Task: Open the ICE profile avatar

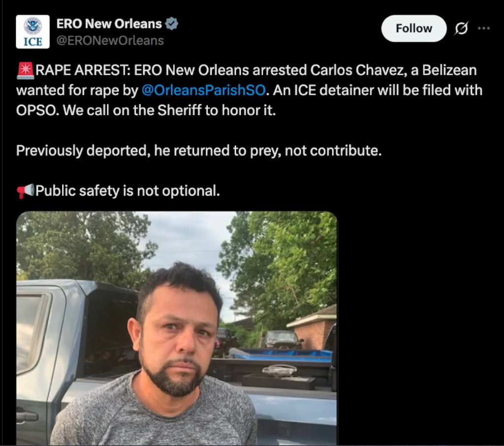Action: tap(33, 32)
